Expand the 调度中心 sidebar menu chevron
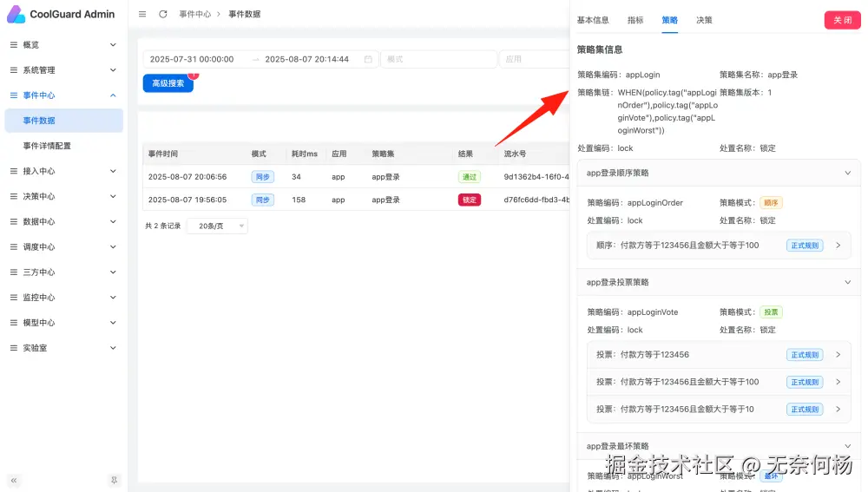Image resolution: width=868 pixels, height=492 pixels. point(113,246)
